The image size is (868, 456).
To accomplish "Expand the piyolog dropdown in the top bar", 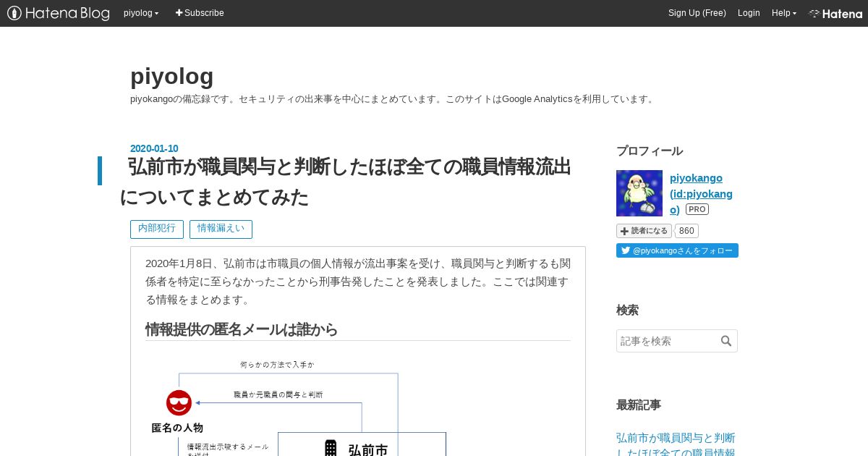I will 141,13.
